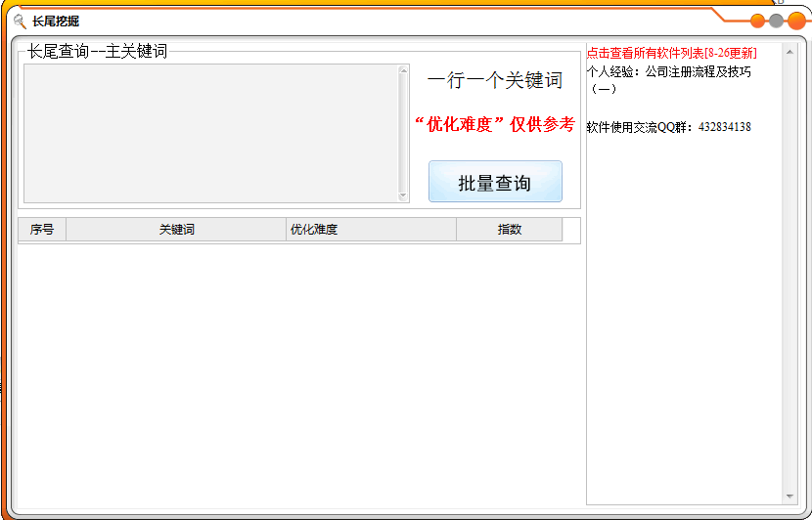The image size is (812, 520).
Task: Click the 指数 column header
Action: coord(509,230)
